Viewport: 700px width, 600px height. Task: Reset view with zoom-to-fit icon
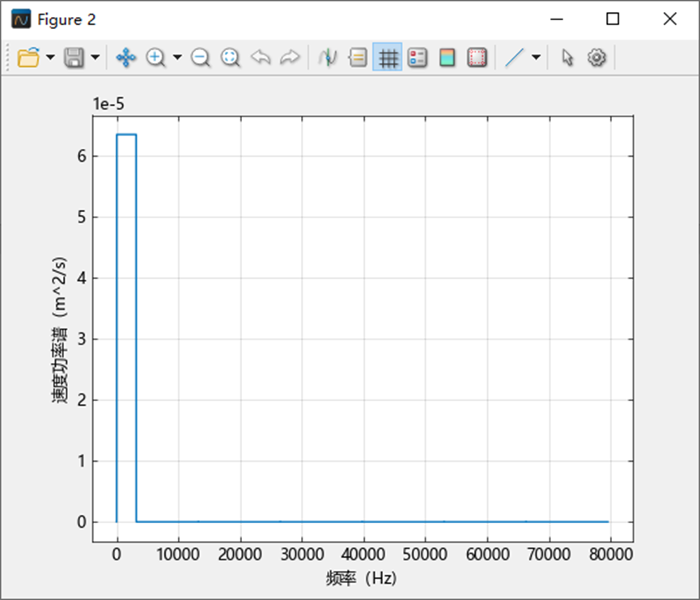[x=231, y=57]
